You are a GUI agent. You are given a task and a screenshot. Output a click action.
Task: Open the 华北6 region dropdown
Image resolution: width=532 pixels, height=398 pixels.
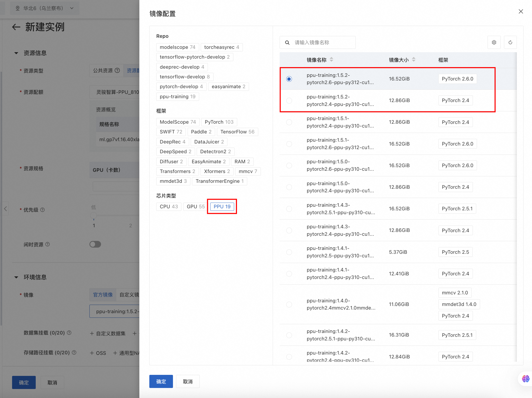click(45, 8)
